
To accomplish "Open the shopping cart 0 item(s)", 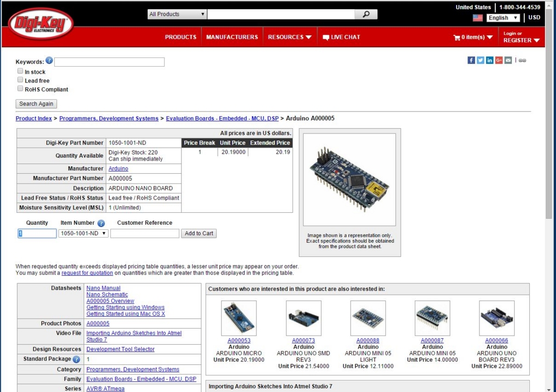I will [x=473, y=37].
